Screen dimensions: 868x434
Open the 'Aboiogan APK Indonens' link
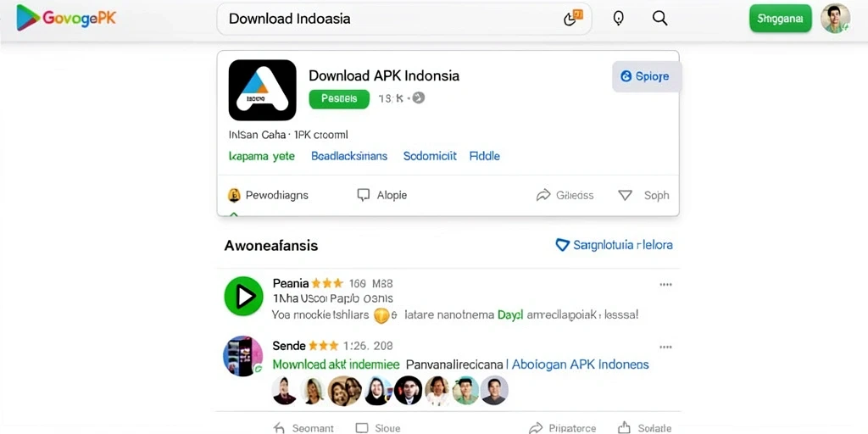point(580,364)
